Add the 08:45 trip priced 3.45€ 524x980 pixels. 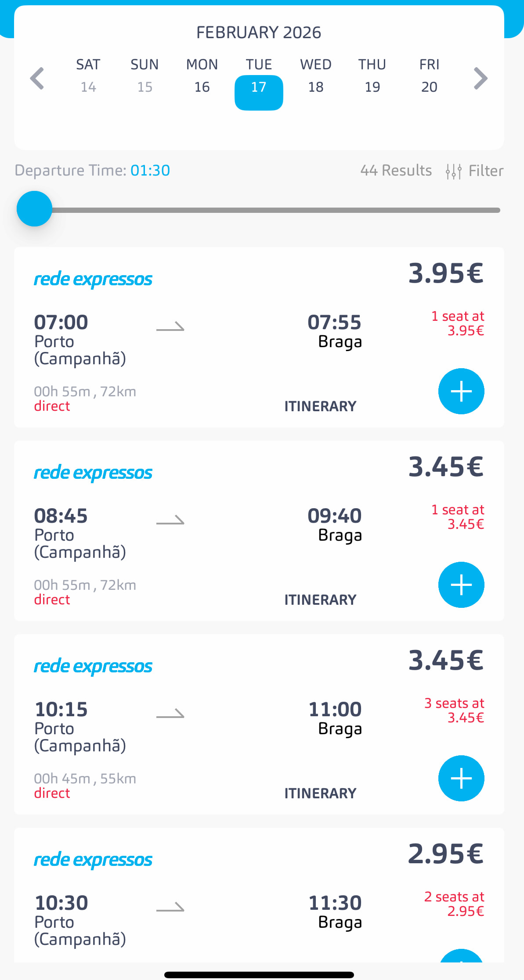pos(461,585)
